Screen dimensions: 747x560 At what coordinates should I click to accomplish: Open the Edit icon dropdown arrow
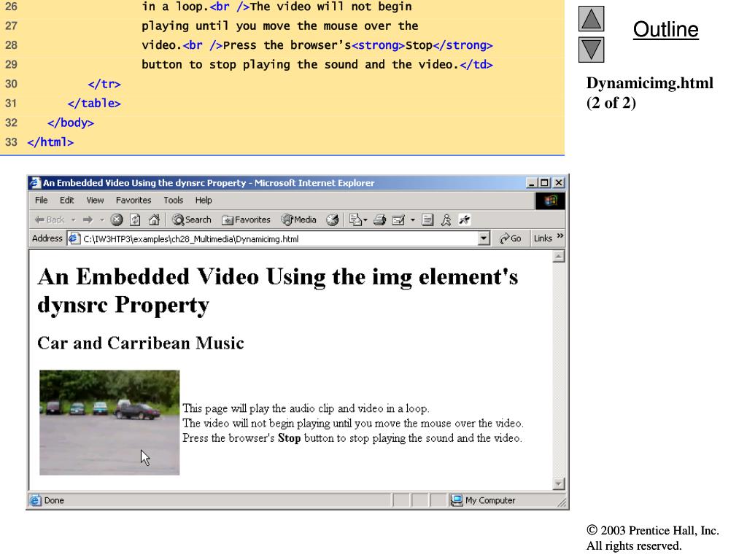click(413, 220)
